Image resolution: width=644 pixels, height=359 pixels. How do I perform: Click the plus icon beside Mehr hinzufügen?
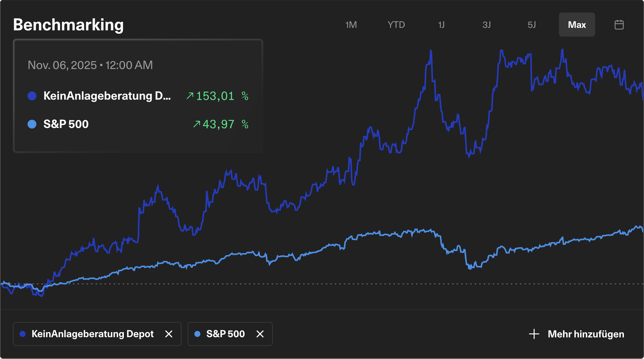tap(534, 334)
